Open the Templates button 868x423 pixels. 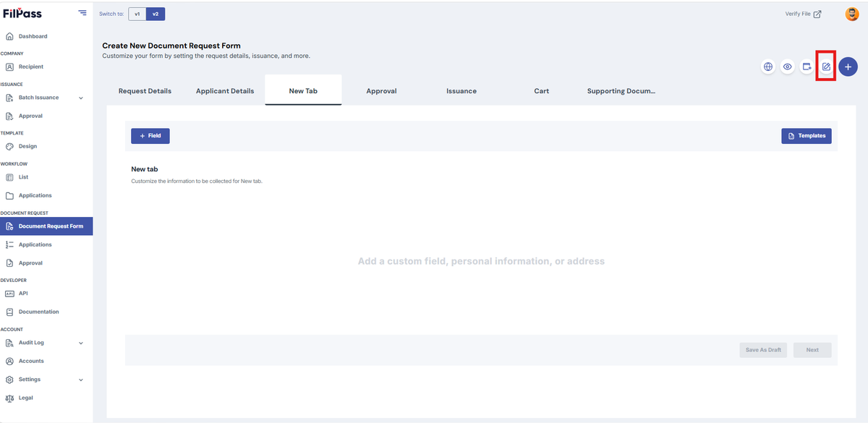[x=807, y=136]
